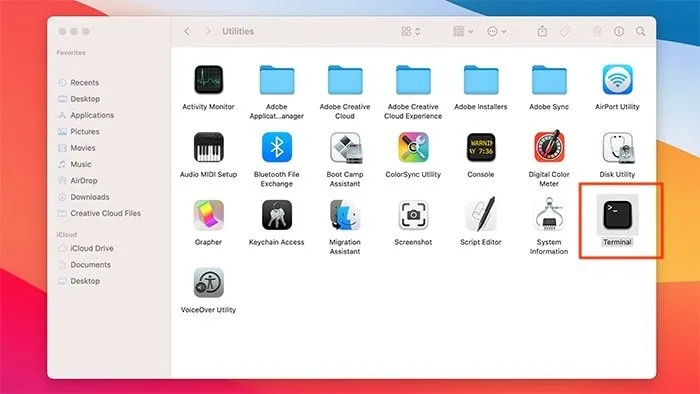Click the Share toolbar button

click(542, 31)
